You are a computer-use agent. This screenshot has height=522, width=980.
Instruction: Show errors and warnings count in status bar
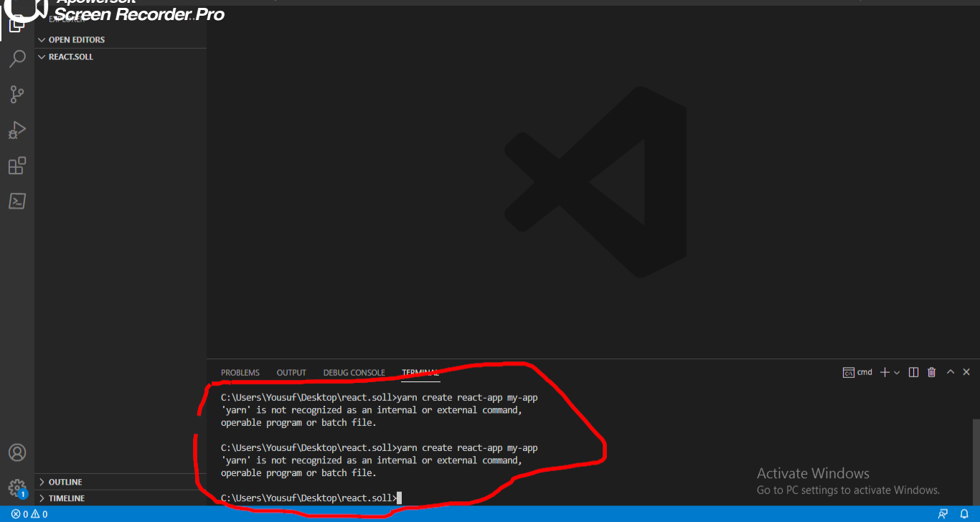click(29, 514)
